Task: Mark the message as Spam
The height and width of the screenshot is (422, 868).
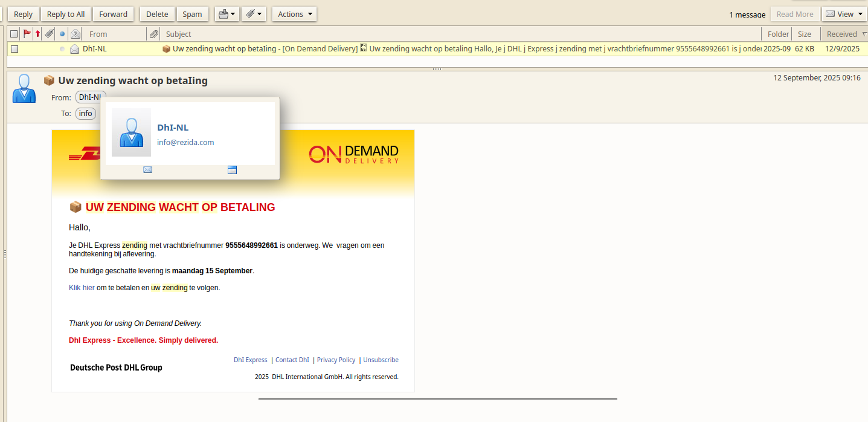Action: pos(192,13)
